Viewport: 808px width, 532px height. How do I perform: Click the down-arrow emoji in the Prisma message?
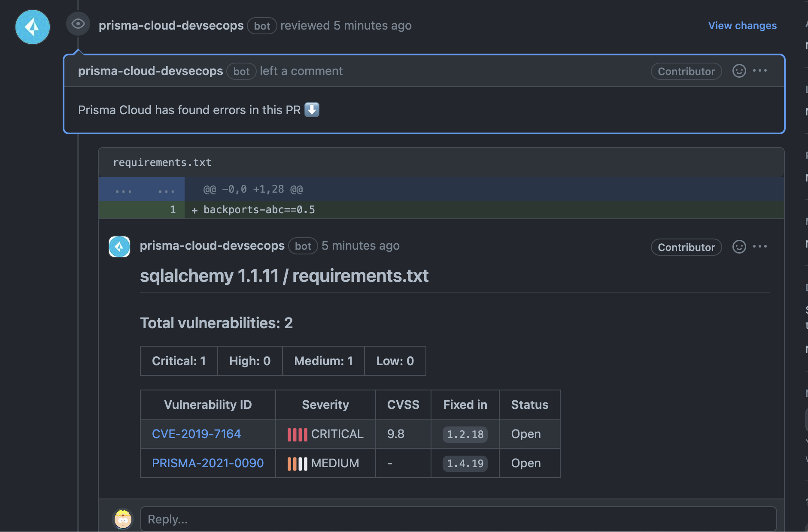312,109
